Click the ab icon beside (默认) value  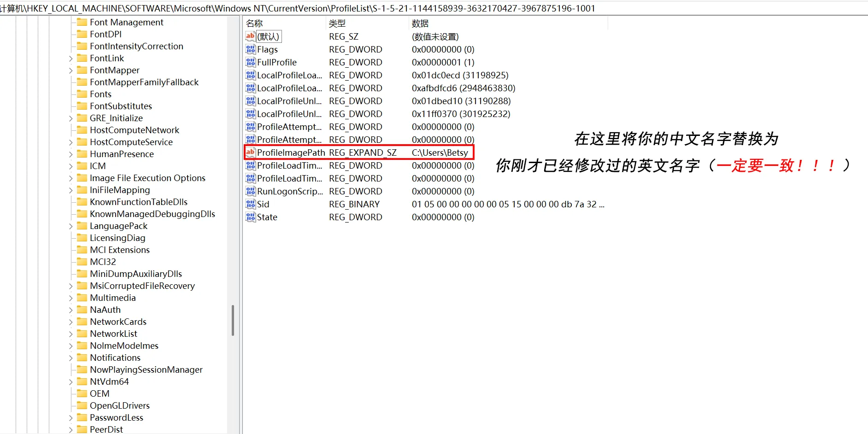point(250,36)
